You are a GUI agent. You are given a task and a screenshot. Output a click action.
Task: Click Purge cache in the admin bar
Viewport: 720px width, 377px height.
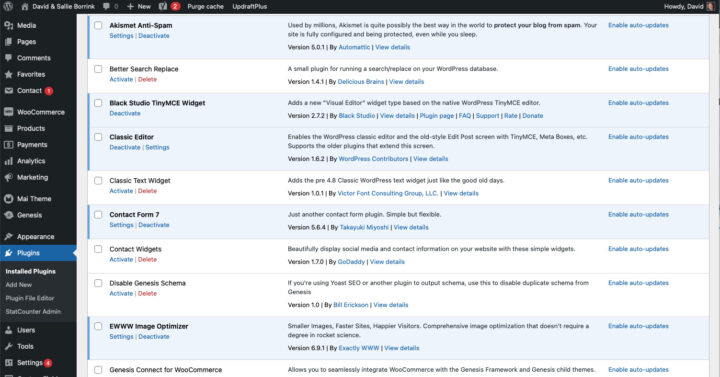(205, 6)
